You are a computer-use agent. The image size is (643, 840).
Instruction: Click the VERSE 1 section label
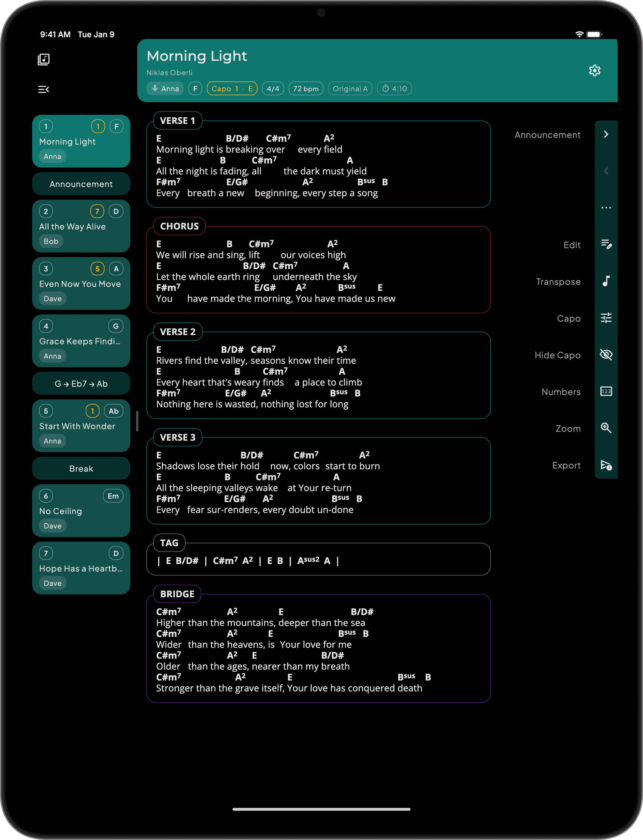(178, 120)
